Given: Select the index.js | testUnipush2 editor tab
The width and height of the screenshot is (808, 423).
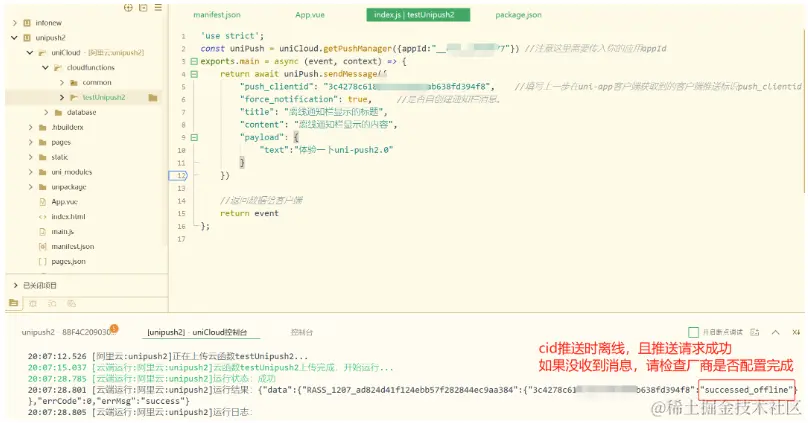Looking at the screenshot, I should click(418, 15).
